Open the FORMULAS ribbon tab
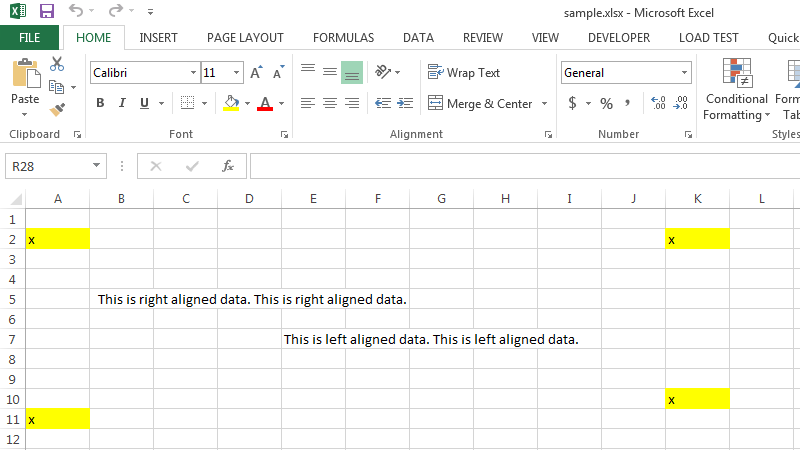The height and width of the screenshot is (450, 800). coord(343,38)
